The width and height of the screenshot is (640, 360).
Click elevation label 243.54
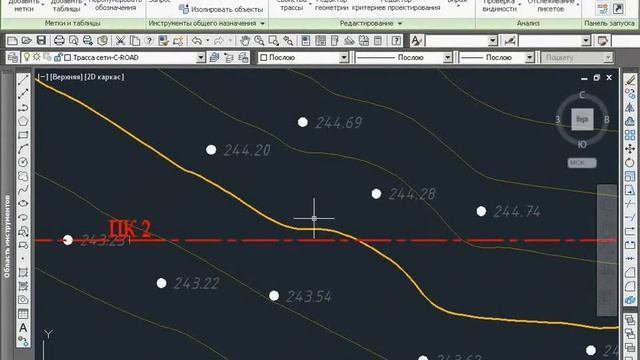tap(309, 296)
